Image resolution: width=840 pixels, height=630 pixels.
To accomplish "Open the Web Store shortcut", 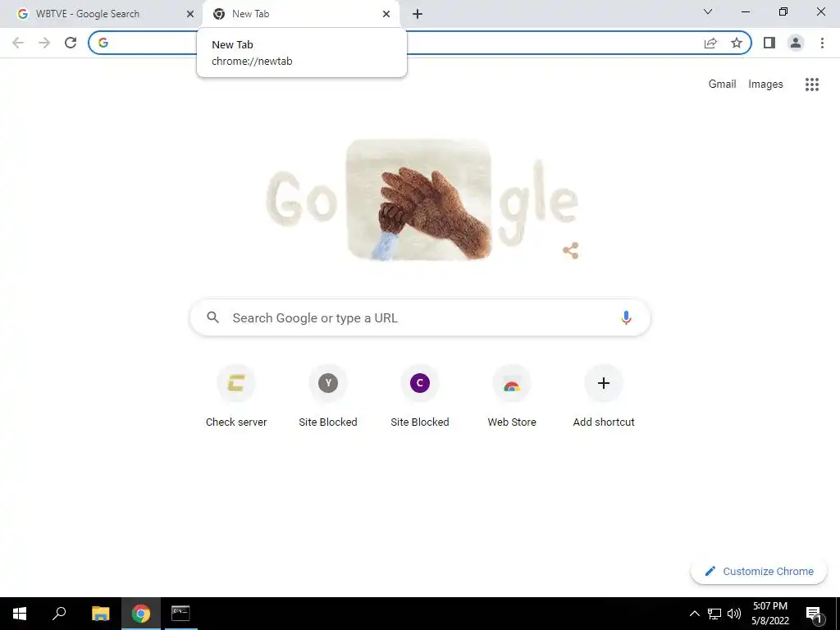I will coord(512,396).
